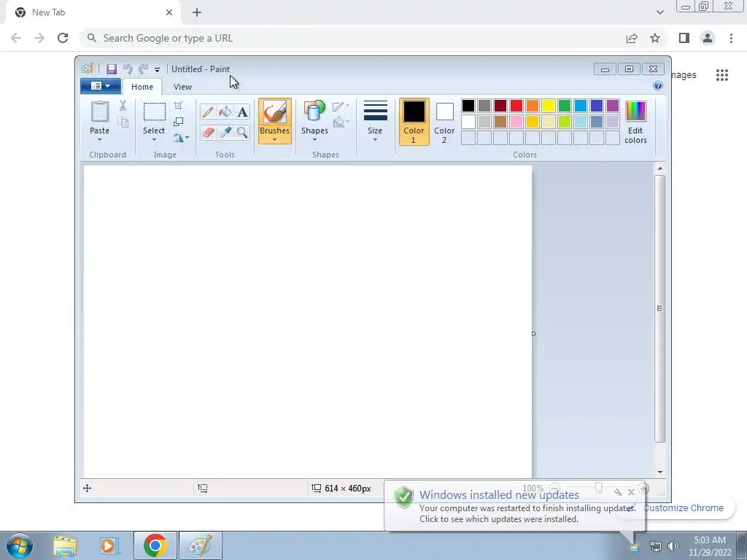Open the Paint file menu button

coord(101,86)
